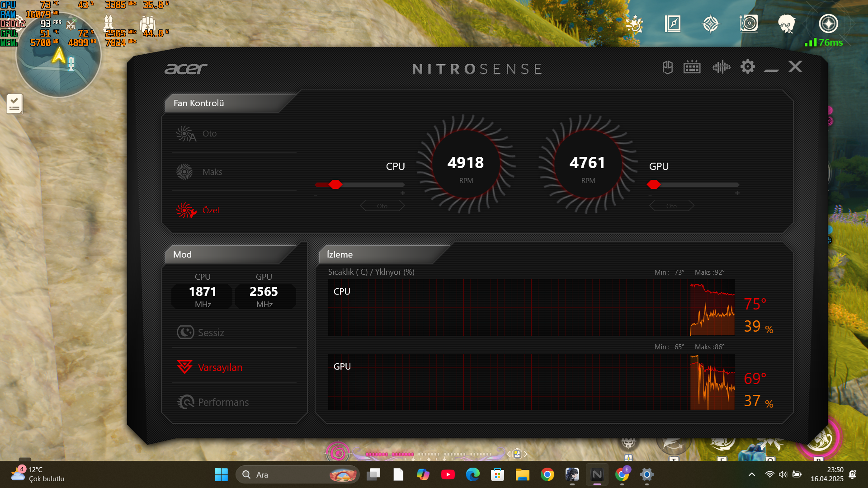Open NitroSense settings gear
Viewport: 868px width, 488px height.
point(748,67)
